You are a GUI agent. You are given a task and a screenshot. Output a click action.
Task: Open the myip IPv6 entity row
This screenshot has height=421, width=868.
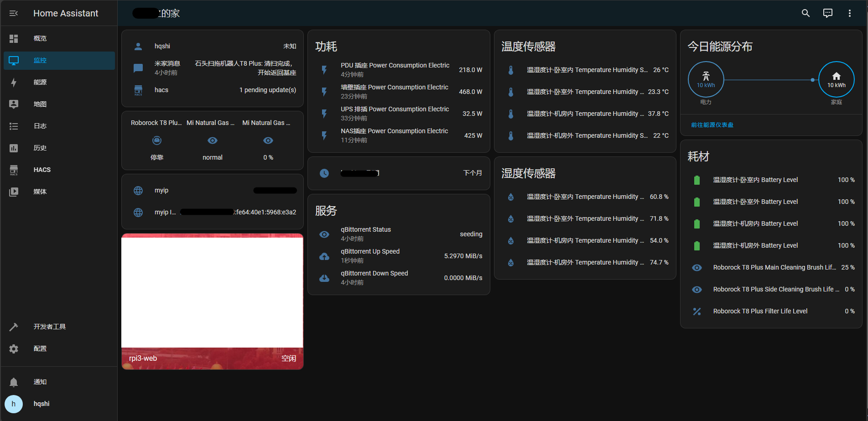pyautogui.click(x=213, y=212)
